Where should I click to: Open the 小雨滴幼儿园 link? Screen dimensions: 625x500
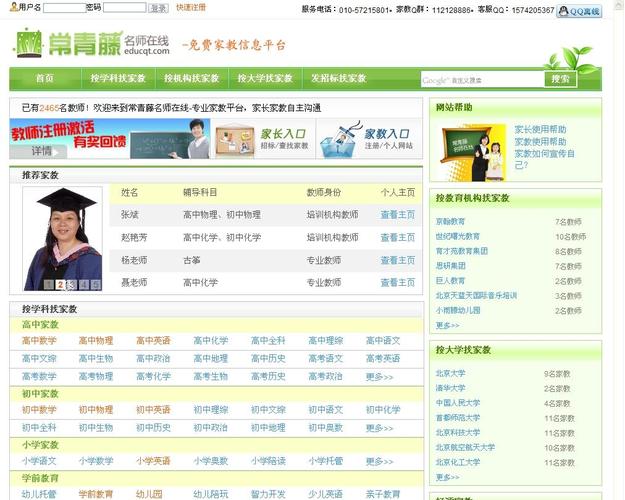(x=458, y=310)
